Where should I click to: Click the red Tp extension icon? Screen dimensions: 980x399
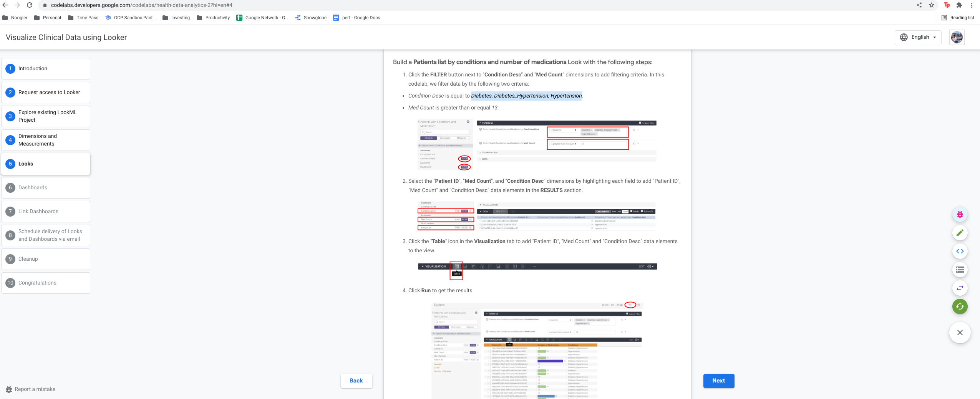[x=946, y=5]
